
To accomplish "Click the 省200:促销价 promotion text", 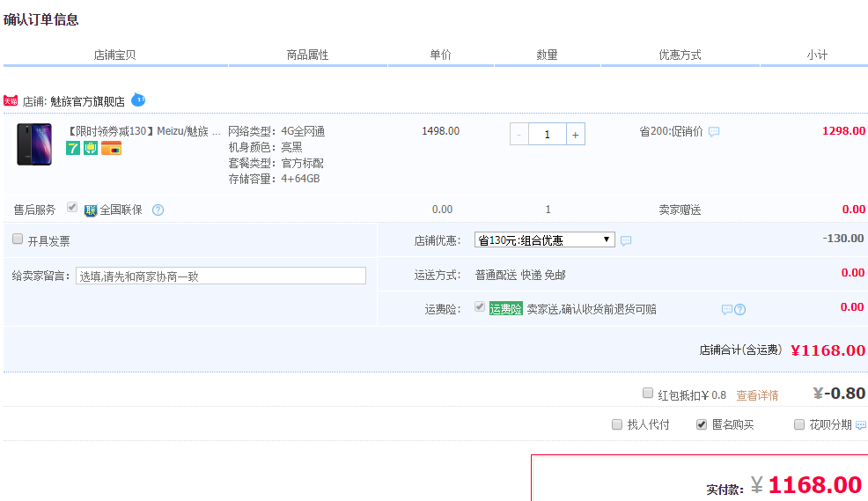I will 671,131.
